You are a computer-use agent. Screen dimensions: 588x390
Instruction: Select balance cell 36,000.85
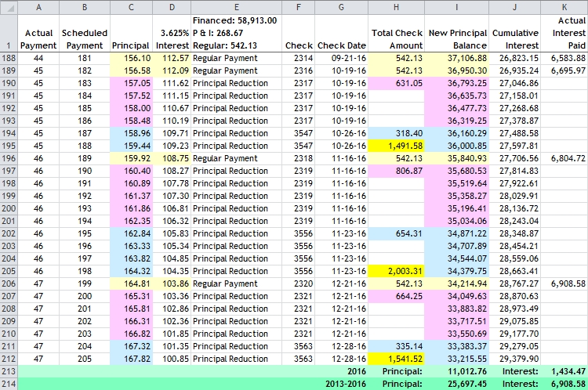tap(457, 146)
